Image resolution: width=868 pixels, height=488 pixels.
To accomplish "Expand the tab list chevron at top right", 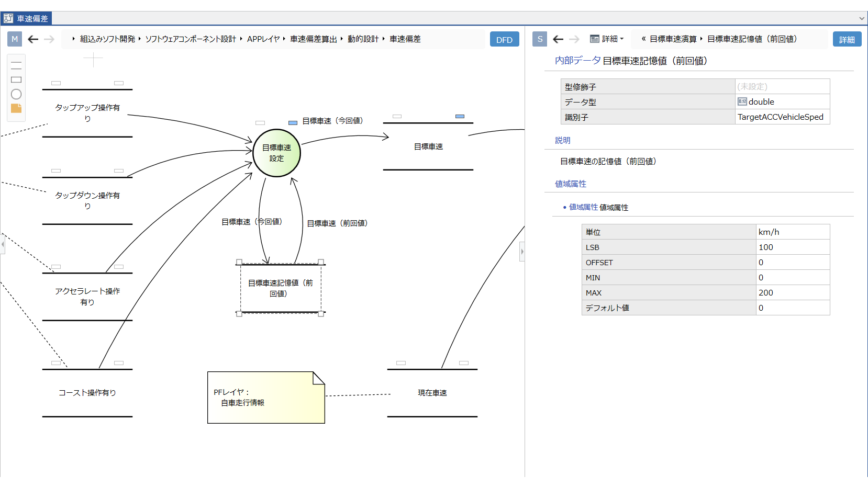I will tap(862, 18).
